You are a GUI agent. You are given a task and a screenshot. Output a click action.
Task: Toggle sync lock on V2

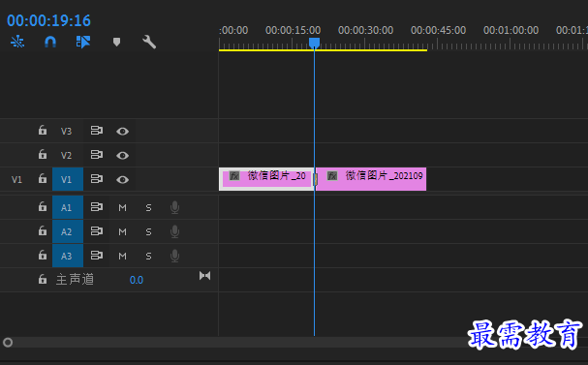click(x=96, y=154)
